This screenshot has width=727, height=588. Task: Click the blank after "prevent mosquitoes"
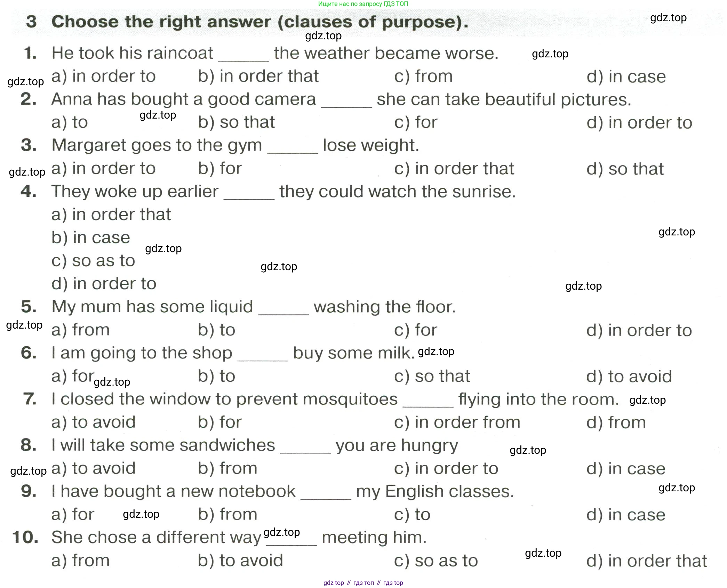click(x=428, y=402)
